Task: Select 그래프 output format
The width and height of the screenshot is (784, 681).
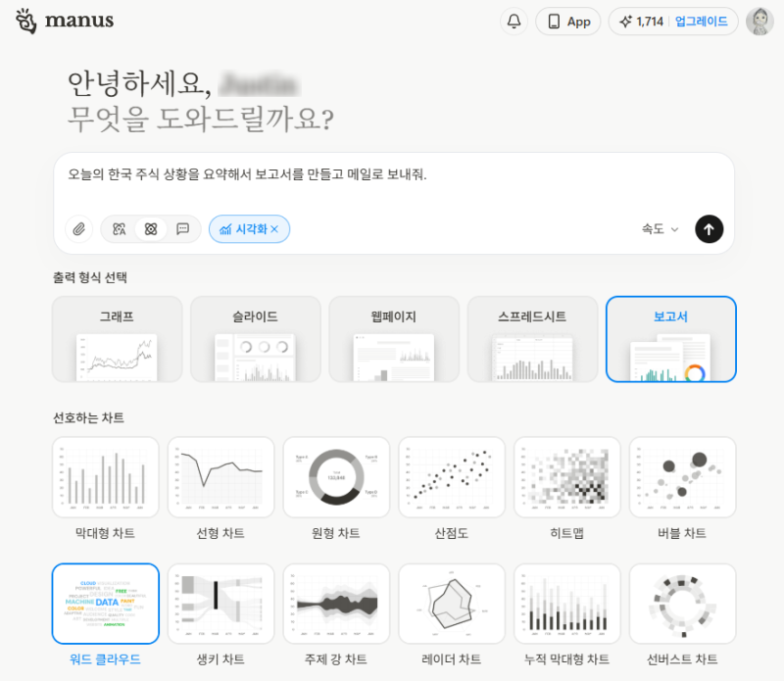Action: (x=117, y=339)
